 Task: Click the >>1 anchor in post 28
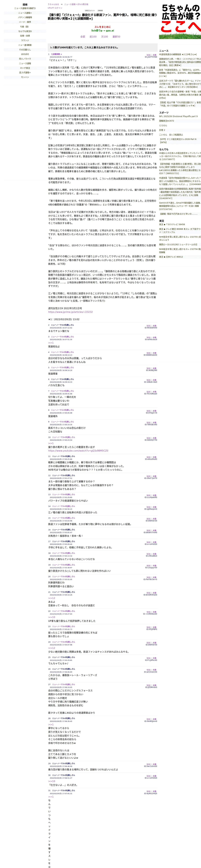51,725
